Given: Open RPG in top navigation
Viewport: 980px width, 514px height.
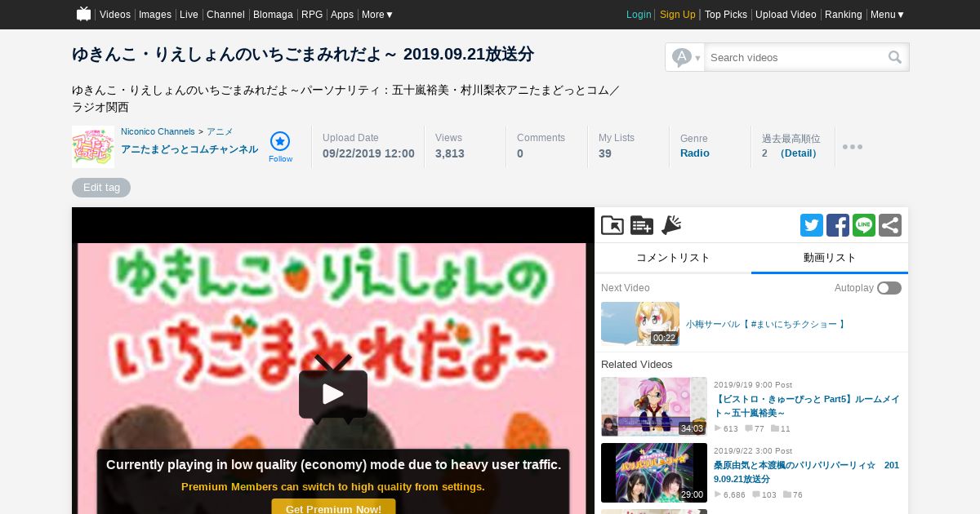Looking at the screenshot, I should (312, 15).
